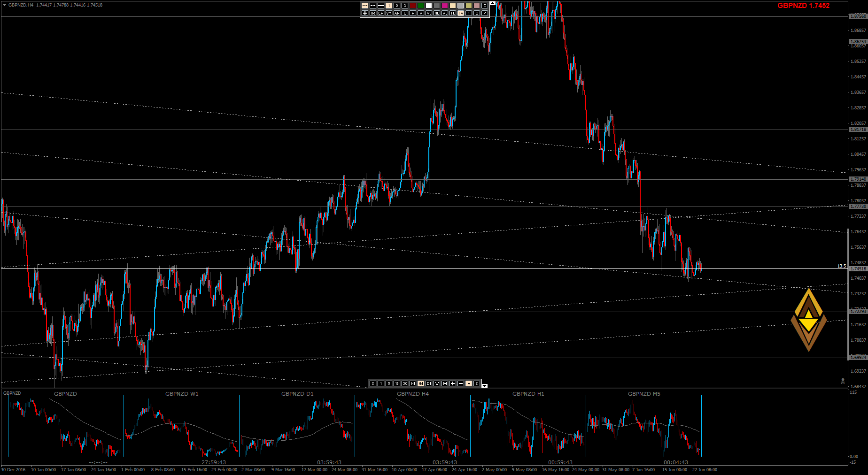Click the F drawing tool button
Screen dimensions: 868x475
coord(469,13)
